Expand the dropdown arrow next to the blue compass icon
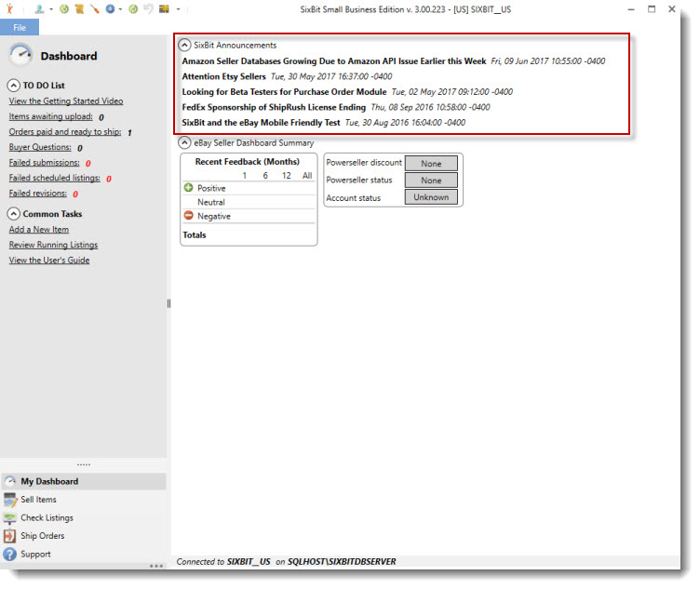The width and height of the screenshot is (700, 589). pyautogui.click(x=120, y=9)
